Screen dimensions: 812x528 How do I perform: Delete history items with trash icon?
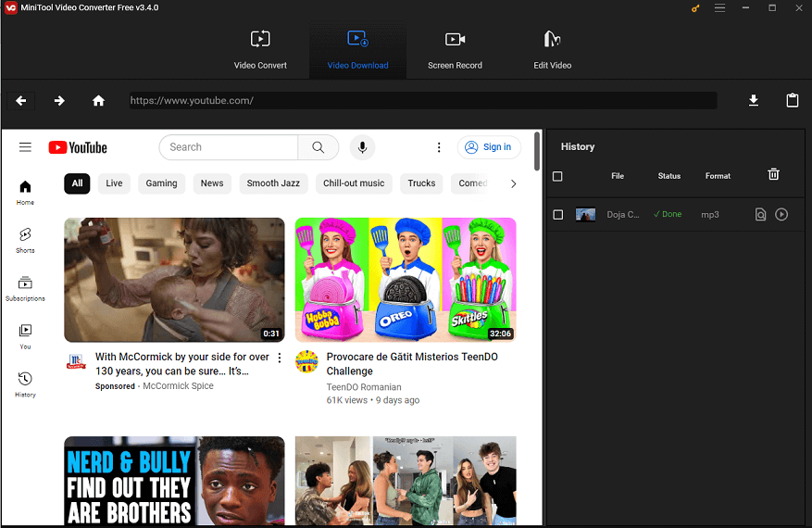point(773,175)
